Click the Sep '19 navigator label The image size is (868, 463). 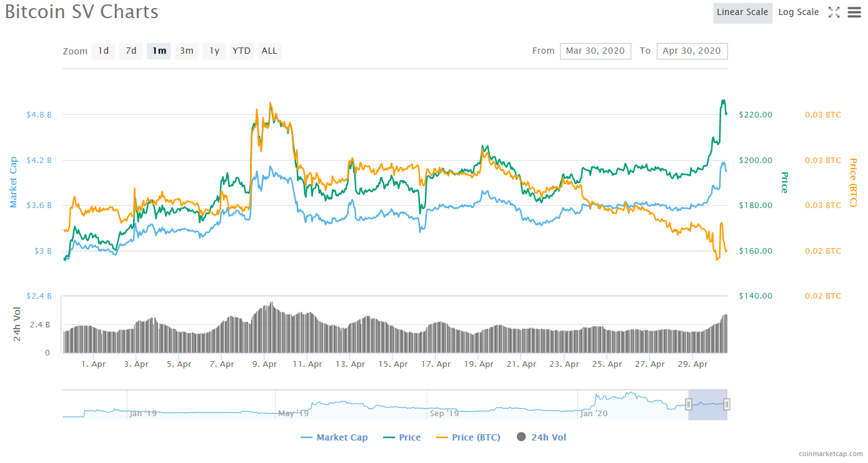445,413
